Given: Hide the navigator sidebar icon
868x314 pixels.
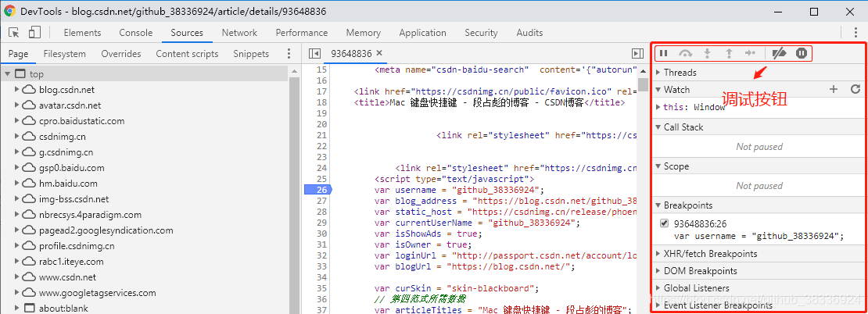Looking at the screenshot, I should [315, 54].
